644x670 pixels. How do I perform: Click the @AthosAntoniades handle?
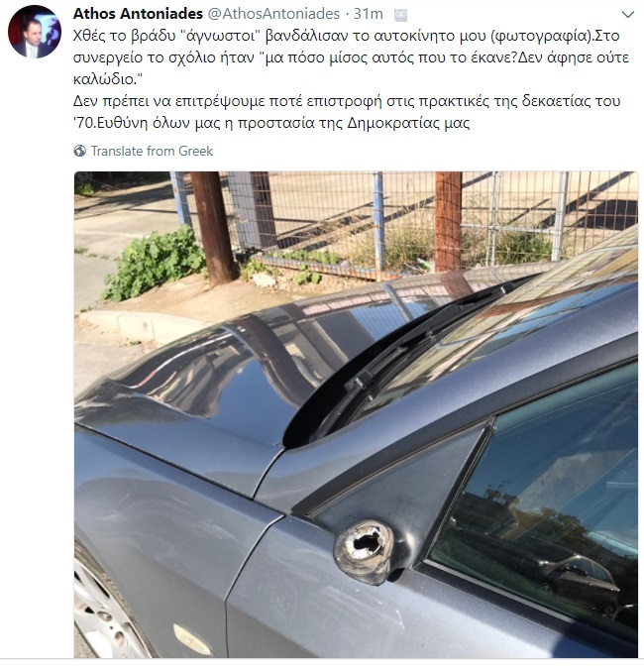pos(273,14)
